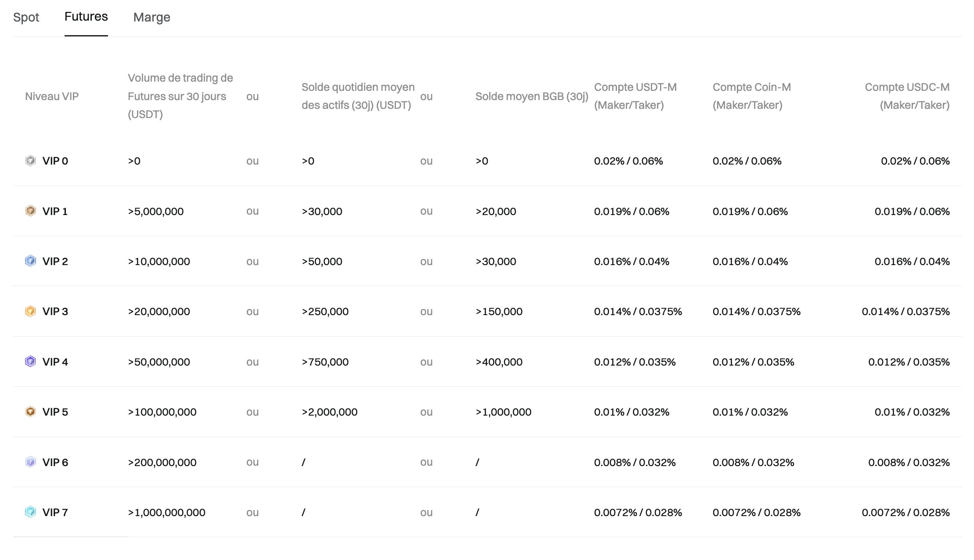The image size is (974, 560).
Task: Click the >400,000 BGB balance cell
Action: (499, 362)
